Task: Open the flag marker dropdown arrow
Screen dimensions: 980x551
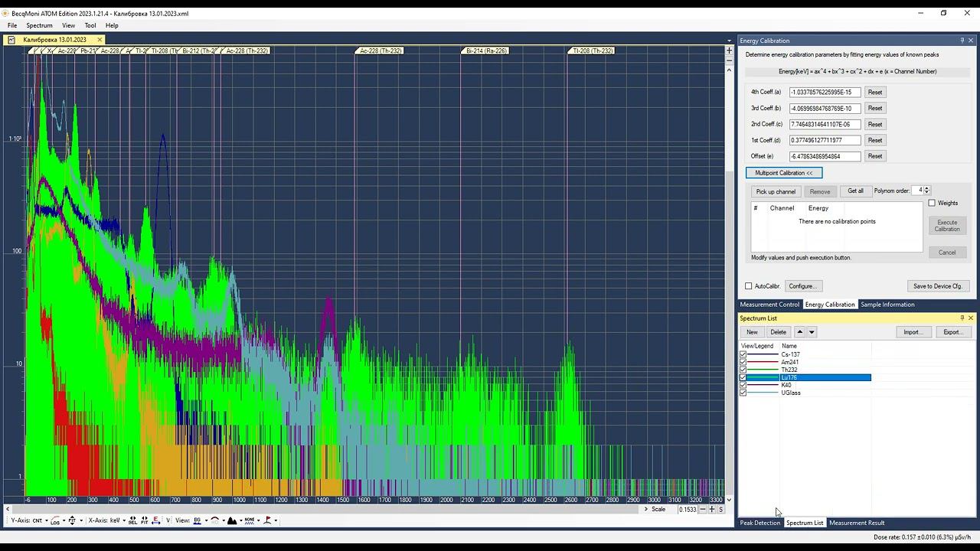Action: [x=276, y=520]
